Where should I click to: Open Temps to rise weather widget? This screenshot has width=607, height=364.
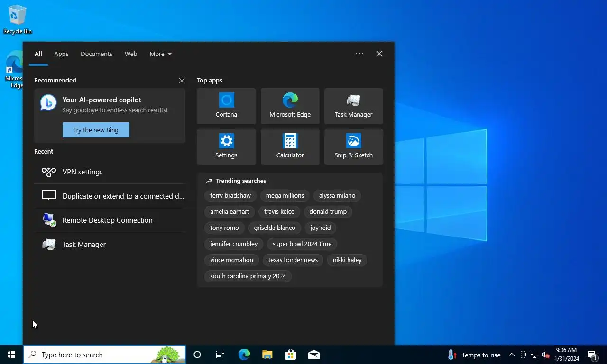tap(474, 355)
